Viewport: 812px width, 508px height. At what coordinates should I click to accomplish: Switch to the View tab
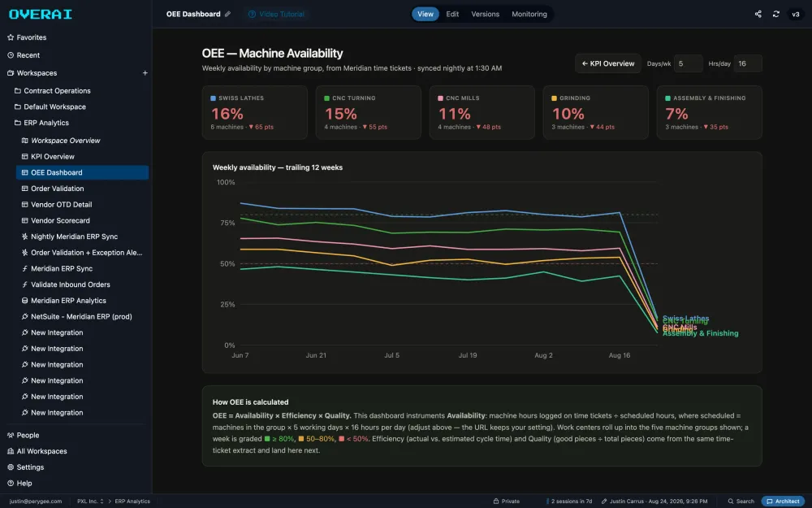pyautogui.click(x=425, y=14)
